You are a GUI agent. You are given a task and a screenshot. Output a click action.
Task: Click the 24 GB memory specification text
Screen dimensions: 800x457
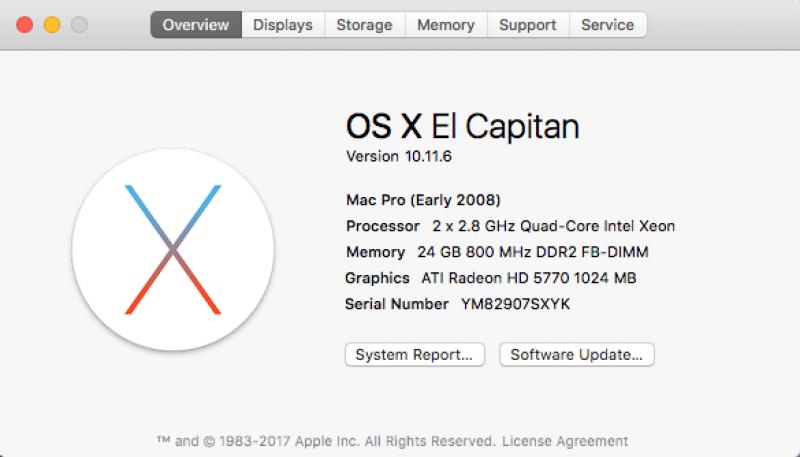[533, 252]
